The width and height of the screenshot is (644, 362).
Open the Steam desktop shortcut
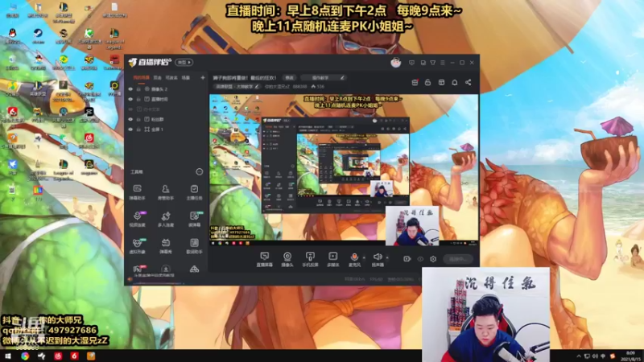(x=38, y=35)
